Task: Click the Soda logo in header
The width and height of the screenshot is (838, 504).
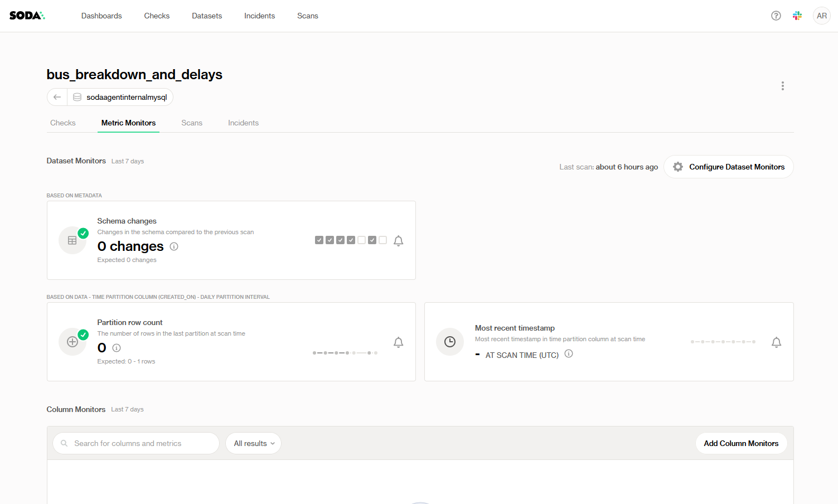Action: [x=27, y=16]
